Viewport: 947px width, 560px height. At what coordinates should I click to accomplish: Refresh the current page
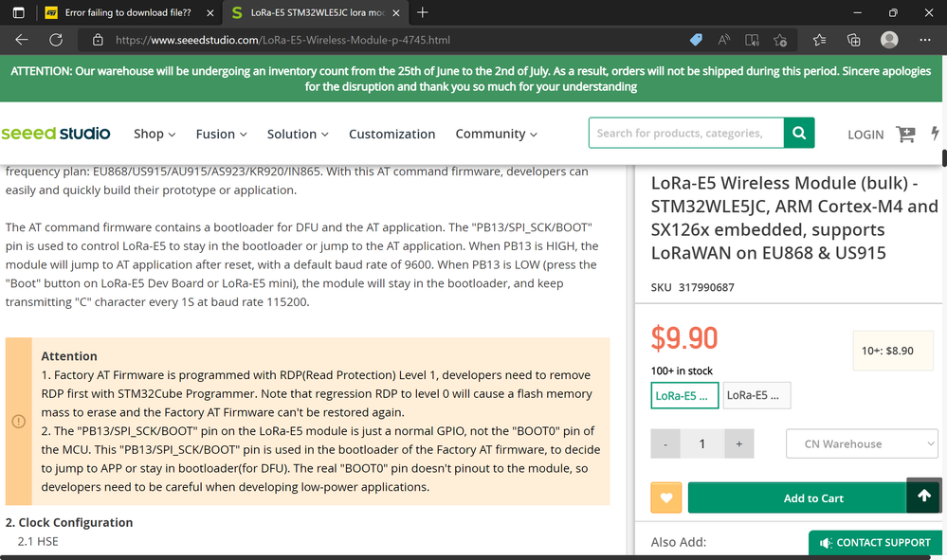tap(56, 40)
